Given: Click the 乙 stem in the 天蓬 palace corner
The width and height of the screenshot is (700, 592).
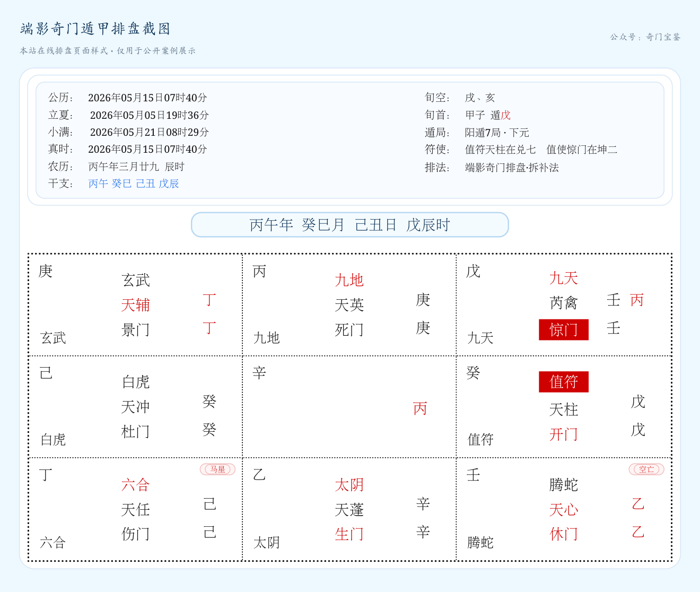Looking at the screenshot, I should [259, 475].
